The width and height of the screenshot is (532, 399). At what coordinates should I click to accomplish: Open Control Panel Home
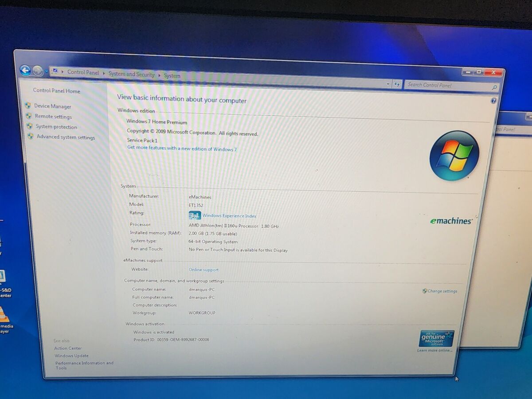click(56, 91)
